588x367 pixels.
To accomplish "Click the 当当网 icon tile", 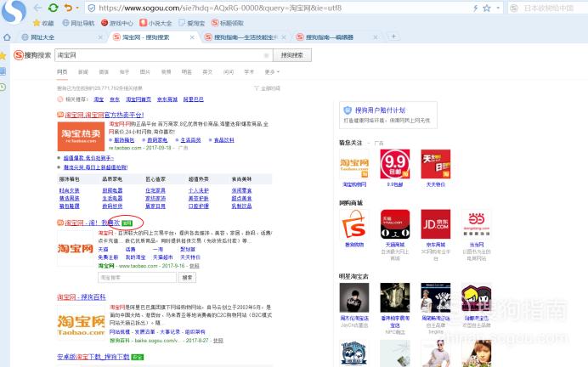I will [476, 224].
